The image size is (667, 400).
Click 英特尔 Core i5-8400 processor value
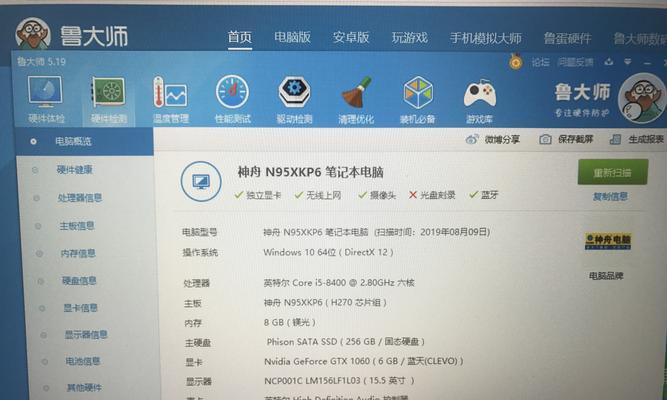339,283
